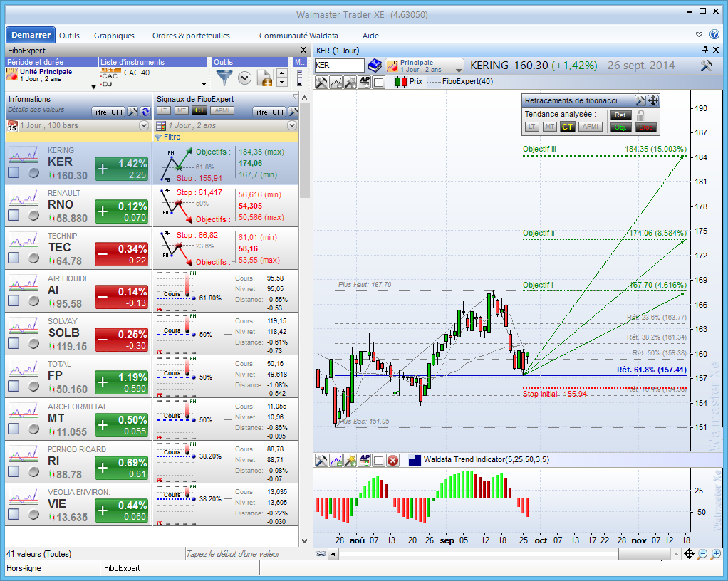Open Retracements de fibonacci settings icon
The image size is (728, 581).
point(640,100)
